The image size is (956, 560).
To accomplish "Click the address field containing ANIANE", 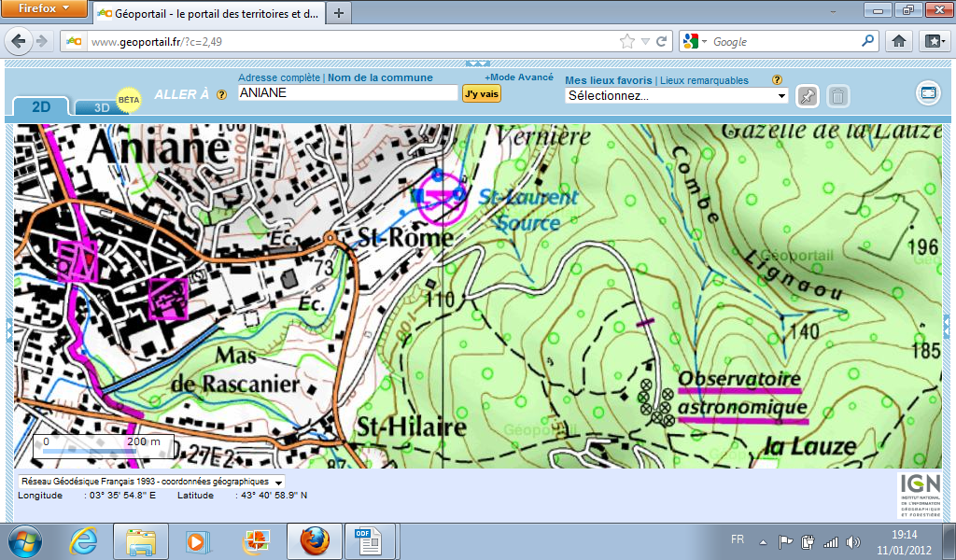I will [347, 93].
